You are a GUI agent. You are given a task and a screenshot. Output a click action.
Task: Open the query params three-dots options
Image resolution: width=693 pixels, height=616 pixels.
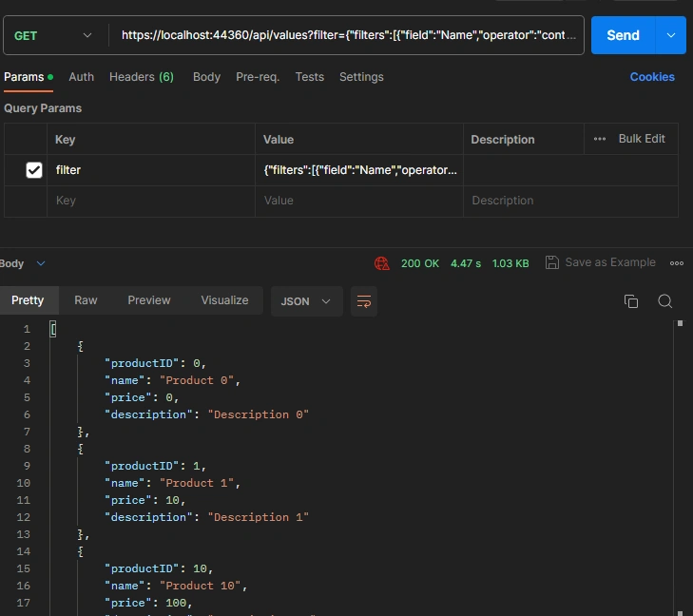click(600, 139)
